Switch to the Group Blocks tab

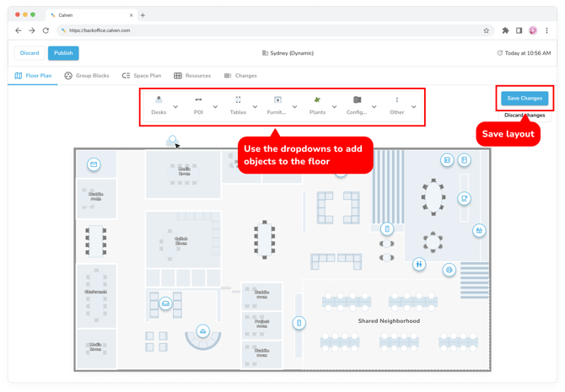coord(87,76)
